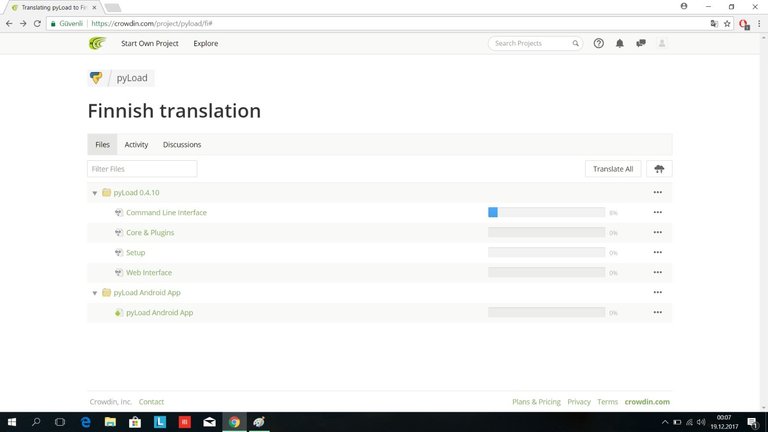768x432 pixels.
Task: Select the Translating pyLoad browser tab
Action: [51, 7]
